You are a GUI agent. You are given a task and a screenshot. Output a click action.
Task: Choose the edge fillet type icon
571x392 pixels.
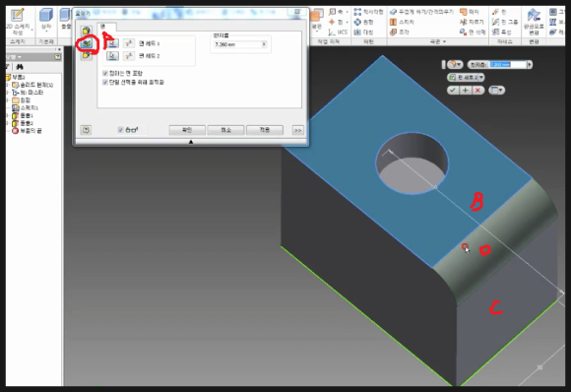87,31
